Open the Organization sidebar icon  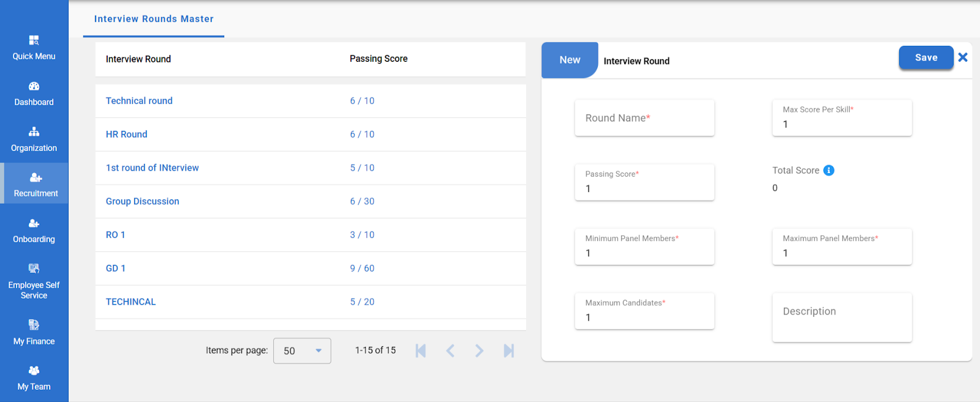click(34, 132)
